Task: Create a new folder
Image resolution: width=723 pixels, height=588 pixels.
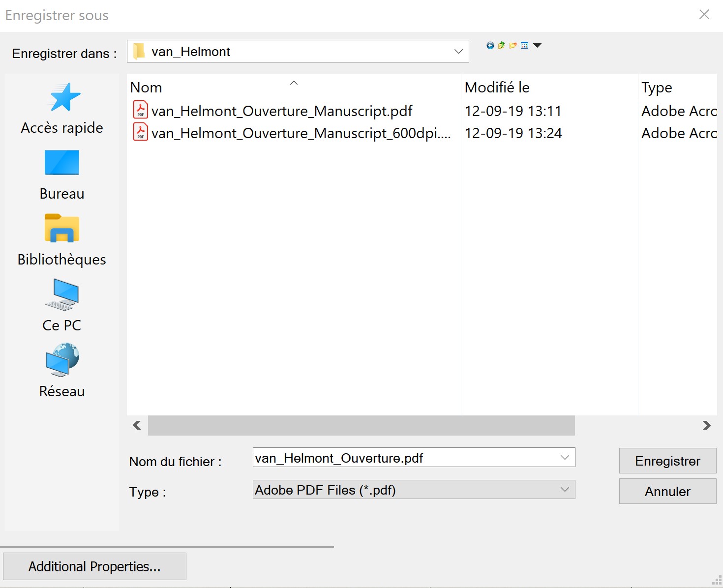Action: point(513,46)
